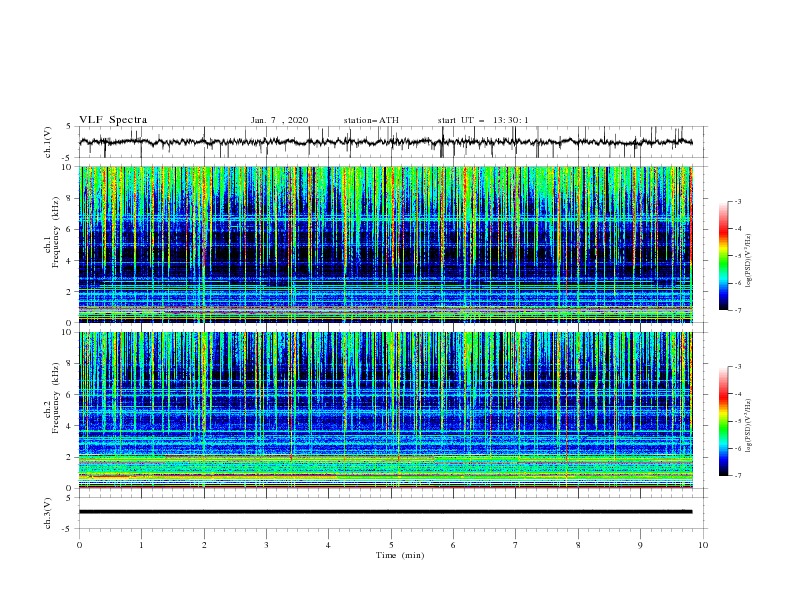Click the ch.2 spectrogram color scale bar

tap(724, 421)
